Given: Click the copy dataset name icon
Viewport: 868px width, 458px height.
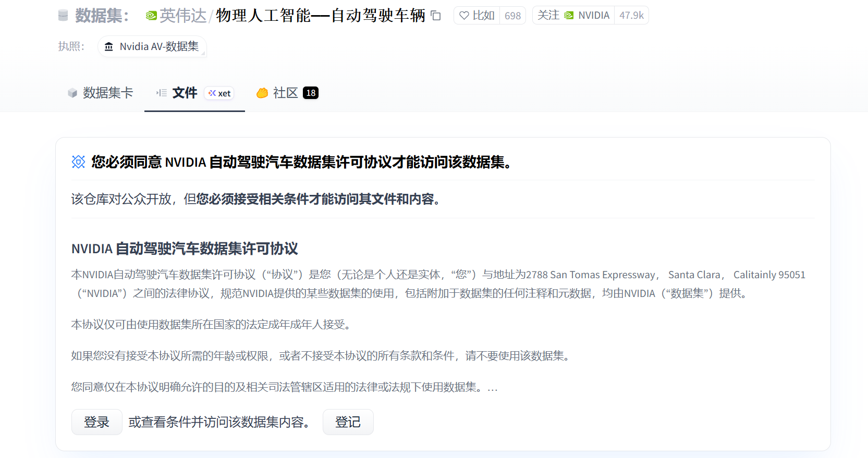Looking at the screenshot, I should 436,16.
